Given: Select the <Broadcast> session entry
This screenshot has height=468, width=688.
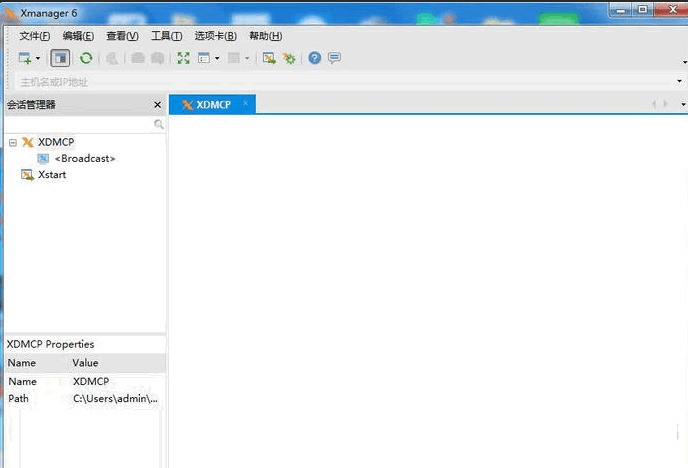Looking at the screenshot, I should (85, 158).
